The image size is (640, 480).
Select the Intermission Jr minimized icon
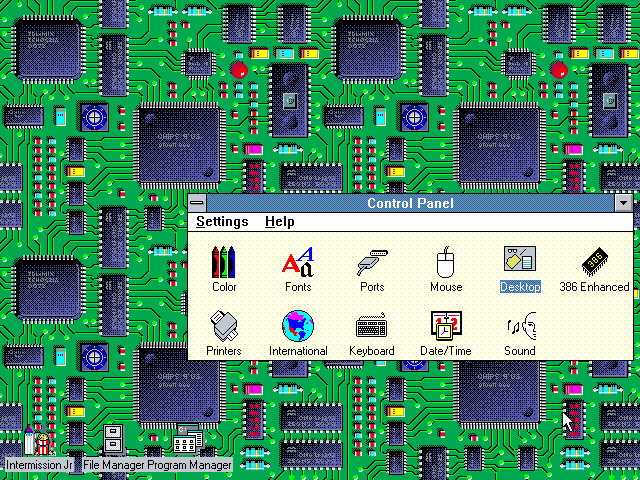(40, 440)
